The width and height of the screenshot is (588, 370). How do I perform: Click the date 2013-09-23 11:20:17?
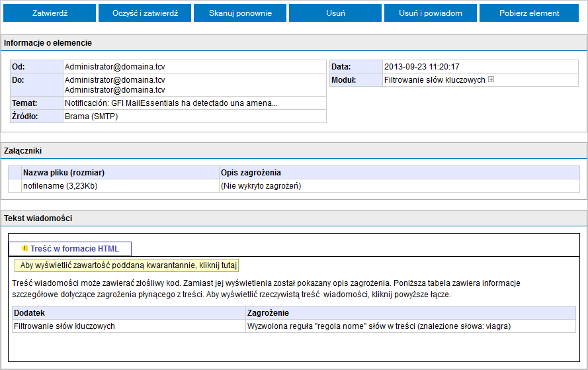[x=421, y=67]
